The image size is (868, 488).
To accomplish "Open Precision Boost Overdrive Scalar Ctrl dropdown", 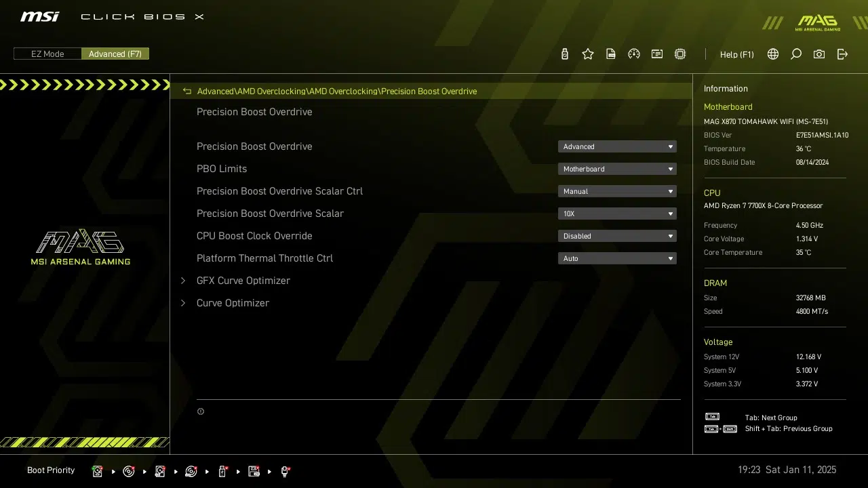I will tap(617, 191).
